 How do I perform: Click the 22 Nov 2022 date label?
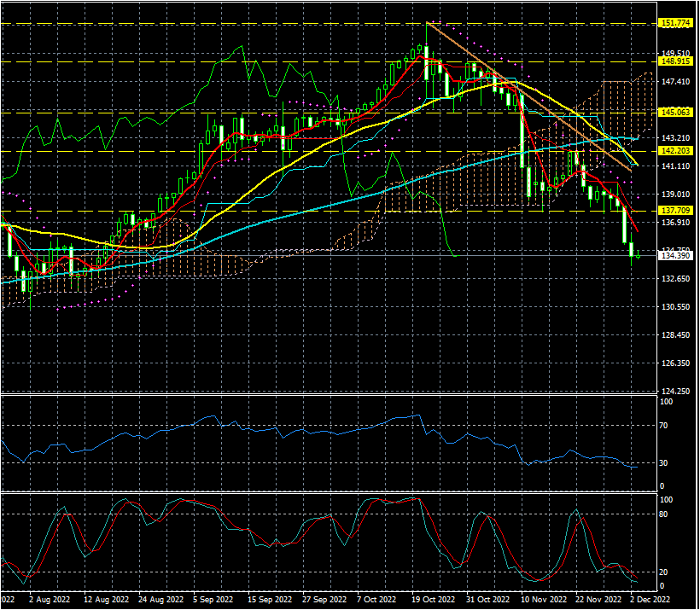click(x=598, y=599)
